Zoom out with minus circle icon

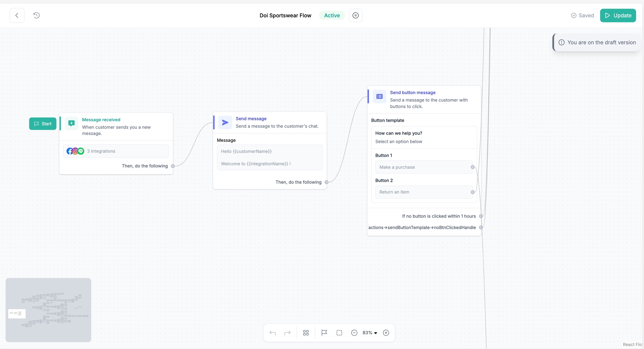coord(354,333)
